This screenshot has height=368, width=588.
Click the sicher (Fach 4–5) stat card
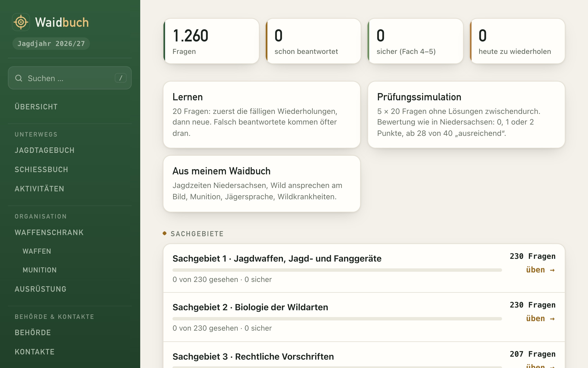pos(415,41)
